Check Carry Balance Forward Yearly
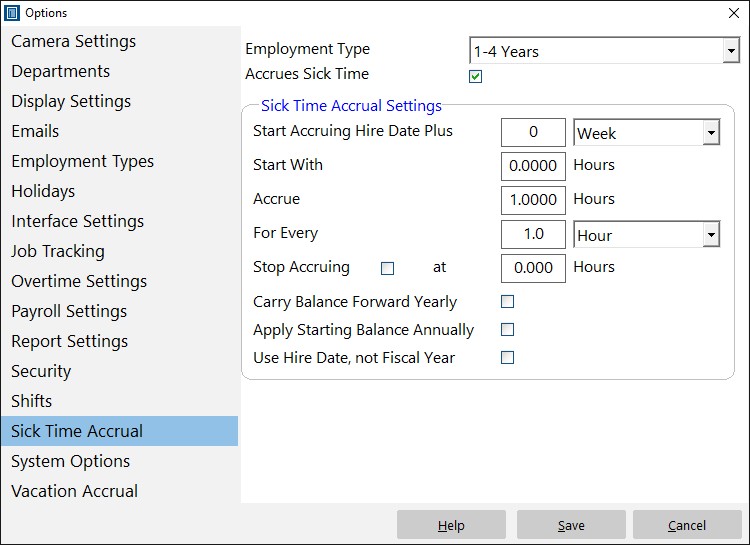 [507, 301]
